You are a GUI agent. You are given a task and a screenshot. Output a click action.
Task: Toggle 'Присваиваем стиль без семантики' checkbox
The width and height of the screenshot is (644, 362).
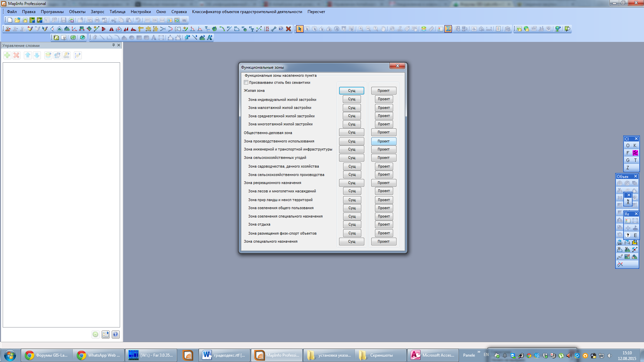(x=246, y=82)
